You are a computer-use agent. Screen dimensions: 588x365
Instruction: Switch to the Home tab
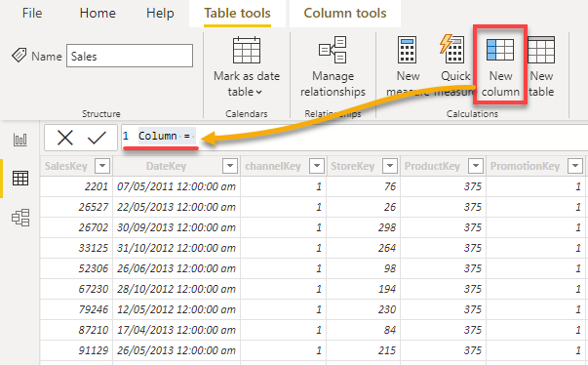(x=98, y=13)
